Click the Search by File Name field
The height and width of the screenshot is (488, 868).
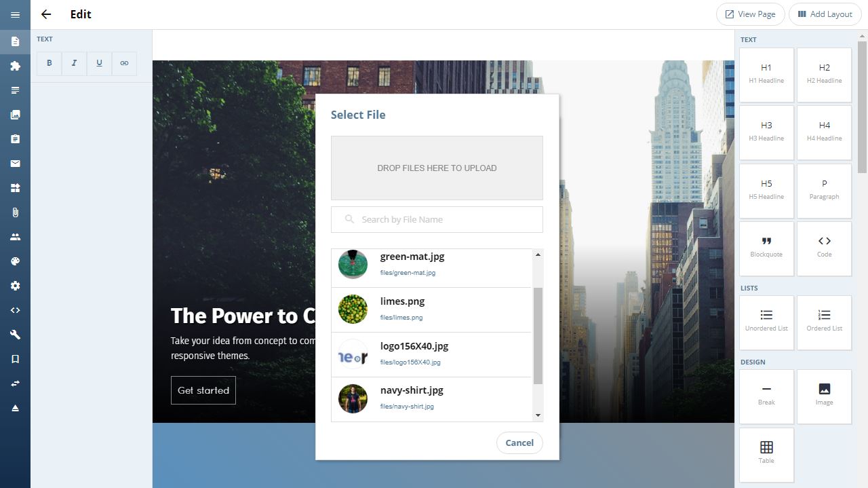point(437,219)
